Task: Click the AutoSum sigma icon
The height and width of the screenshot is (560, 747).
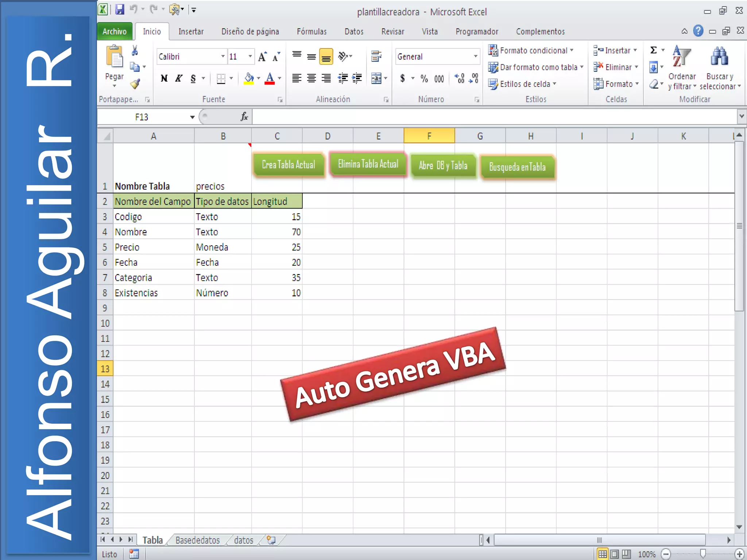Action: 654,50
